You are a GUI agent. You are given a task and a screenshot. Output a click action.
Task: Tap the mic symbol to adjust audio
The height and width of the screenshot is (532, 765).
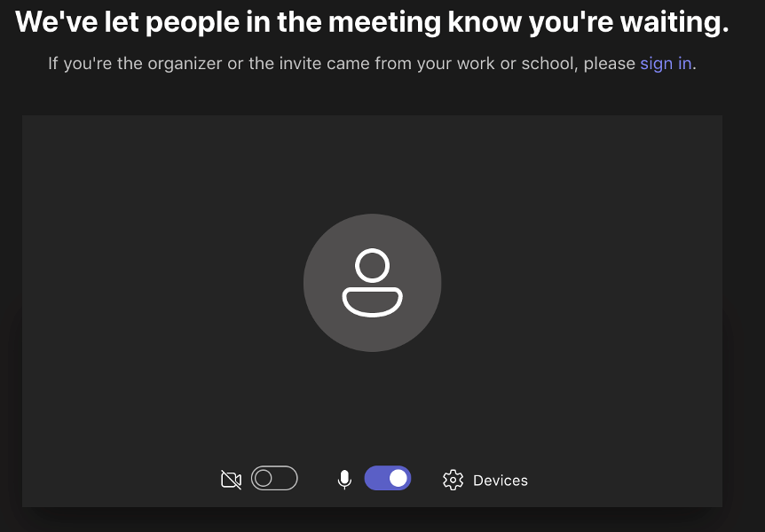coord(344,479)
